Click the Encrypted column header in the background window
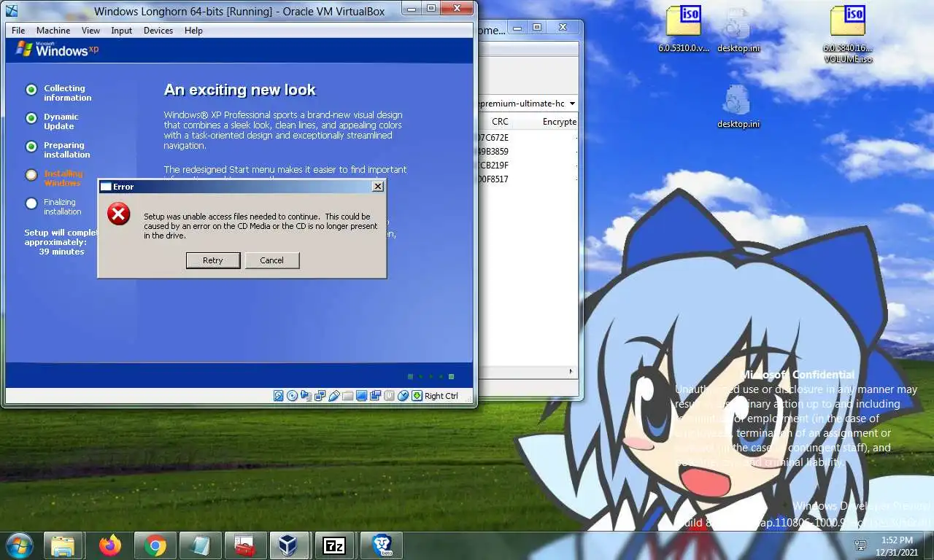934x560 pixels. point(559,122)
